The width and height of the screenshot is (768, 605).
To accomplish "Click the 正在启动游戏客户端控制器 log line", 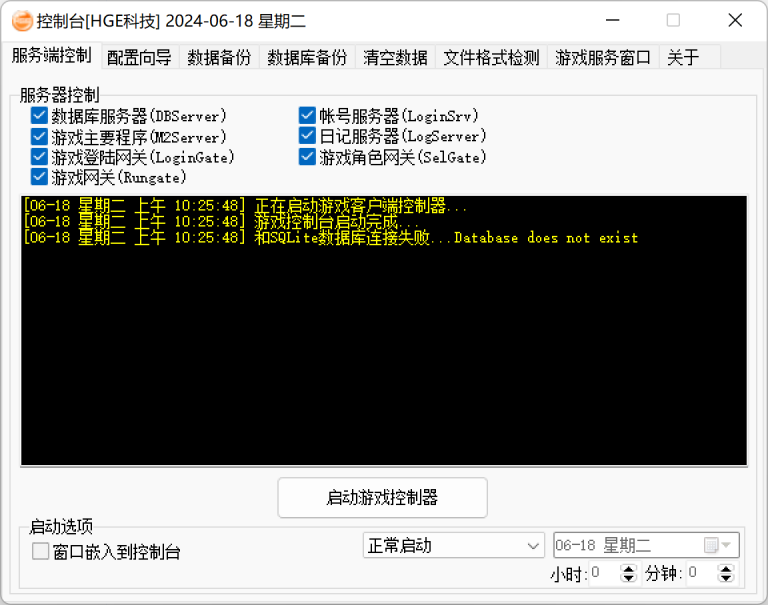I will click(x=245, y=205).
